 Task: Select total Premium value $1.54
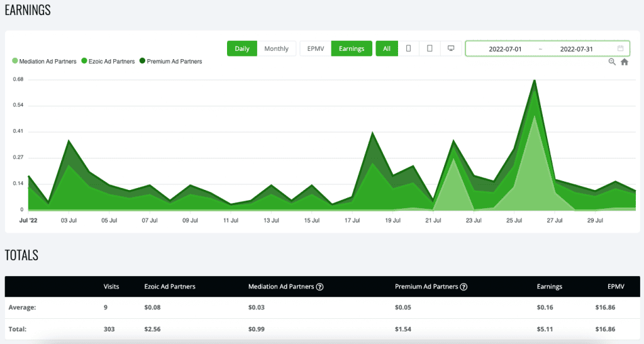(403, 330)
